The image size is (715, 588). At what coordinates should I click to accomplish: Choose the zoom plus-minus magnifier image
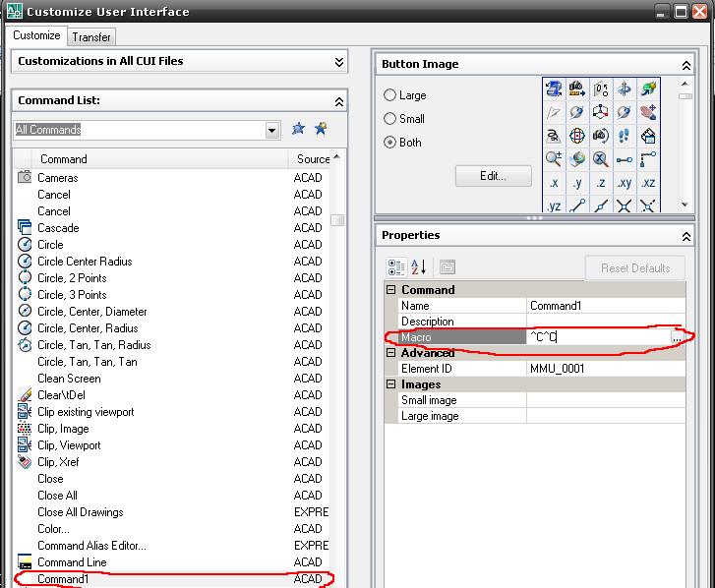tap(553, 159)
